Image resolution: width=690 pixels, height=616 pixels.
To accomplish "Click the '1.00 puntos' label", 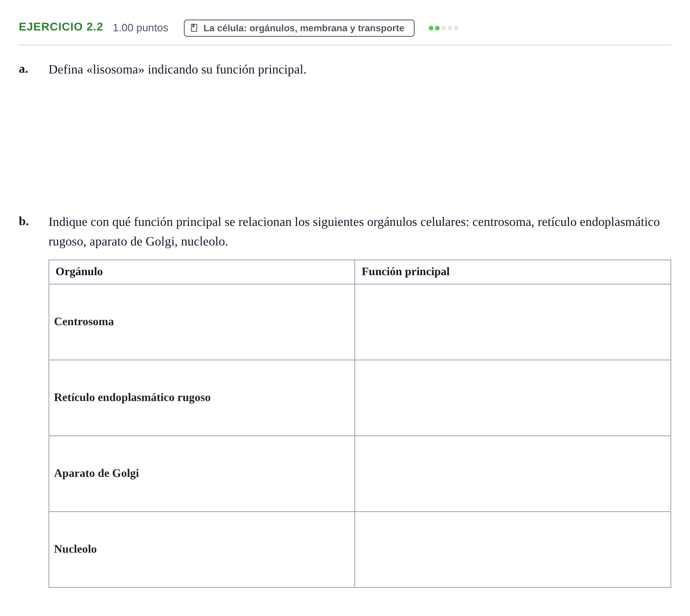I will [140, 28].
